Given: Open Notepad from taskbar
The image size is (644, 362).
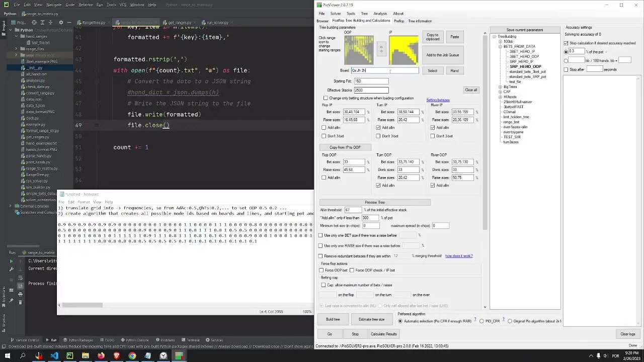Looking at the screenshot, I should pyautogui.click(x=148, y=356).
